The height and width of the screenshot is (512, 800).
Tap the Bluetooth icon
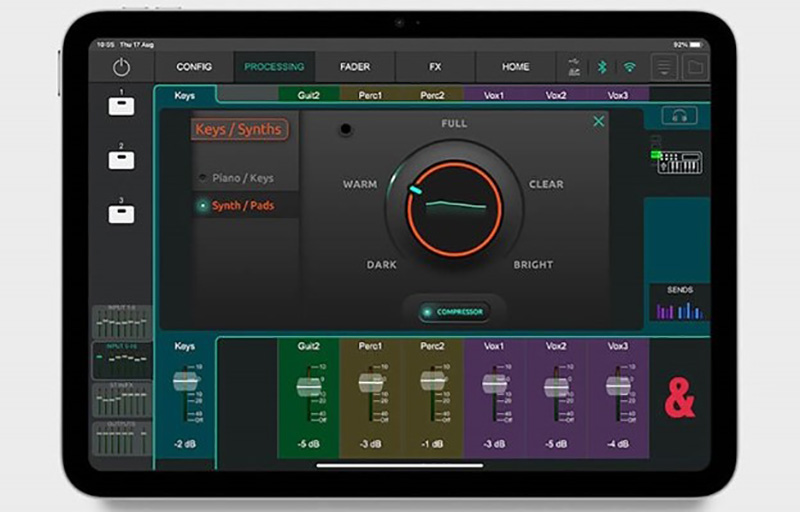point(602,67)
